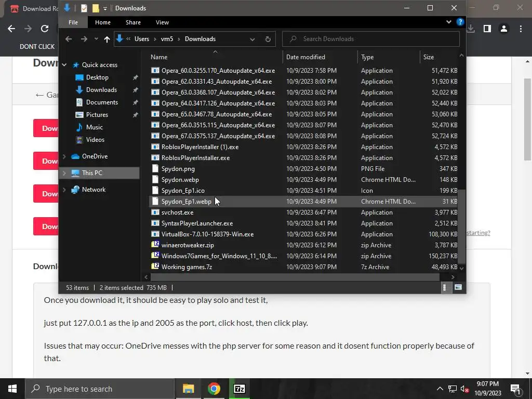
Task: Open Videos folder in sidebar
Action: click(95, 140)
